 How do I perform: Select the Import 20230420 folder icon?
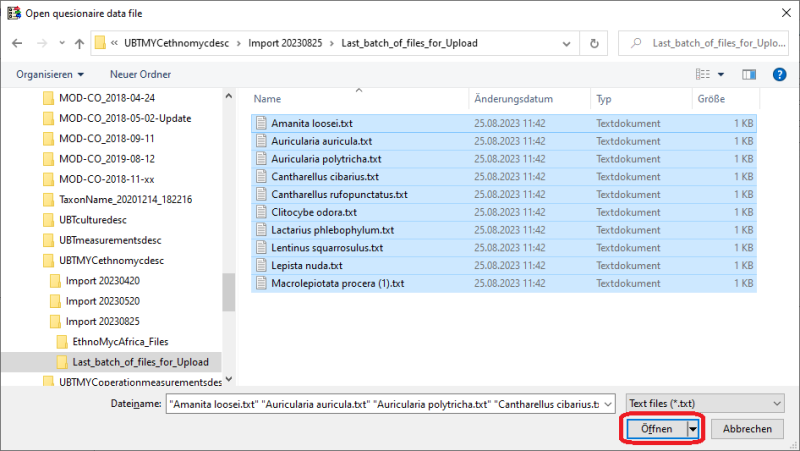click(57, 281)
